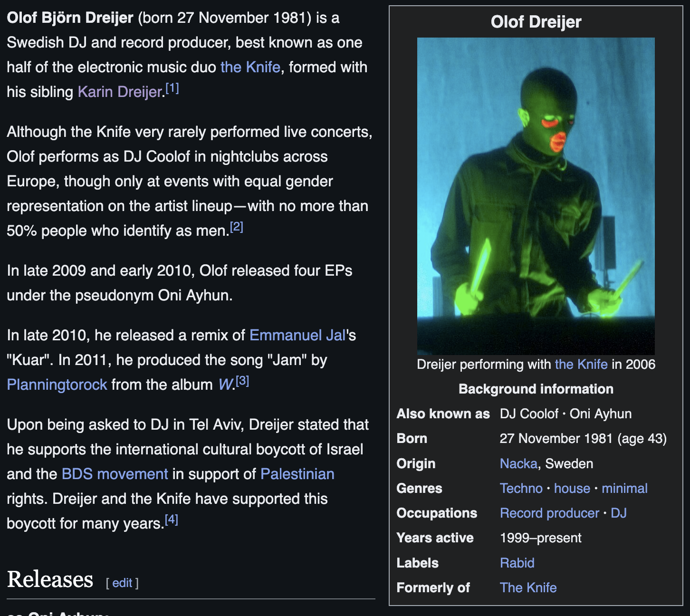Open the Nacka link in the infobox
The width and height of the screenshot is (690, 616).
click(517, 463)
